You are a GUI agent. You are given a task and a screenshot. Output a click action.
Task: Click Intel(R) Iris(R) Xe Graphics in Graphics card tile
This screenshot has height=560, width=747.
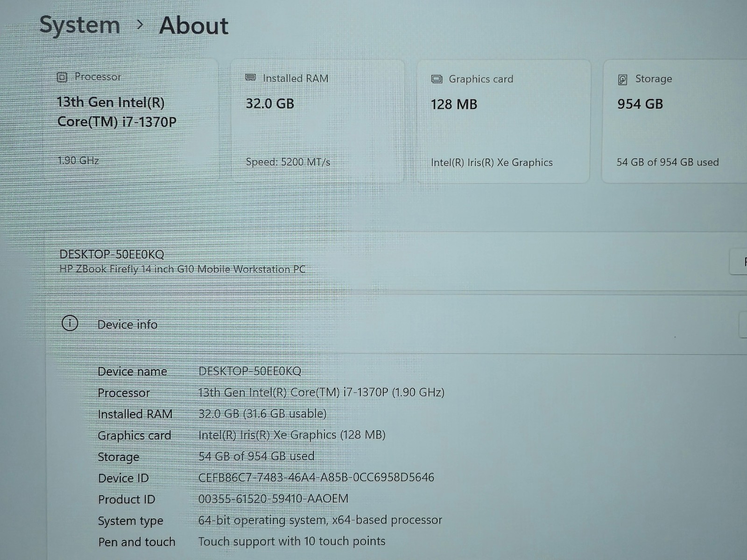[492, 162]
